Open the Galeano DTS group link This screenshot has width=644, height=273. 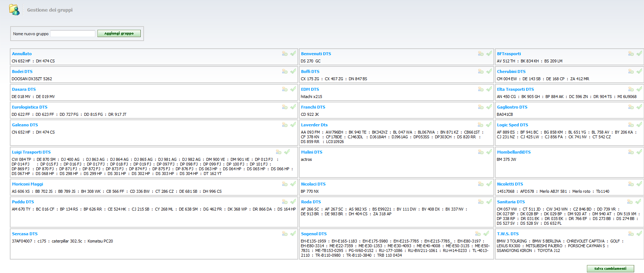[25, 125]
